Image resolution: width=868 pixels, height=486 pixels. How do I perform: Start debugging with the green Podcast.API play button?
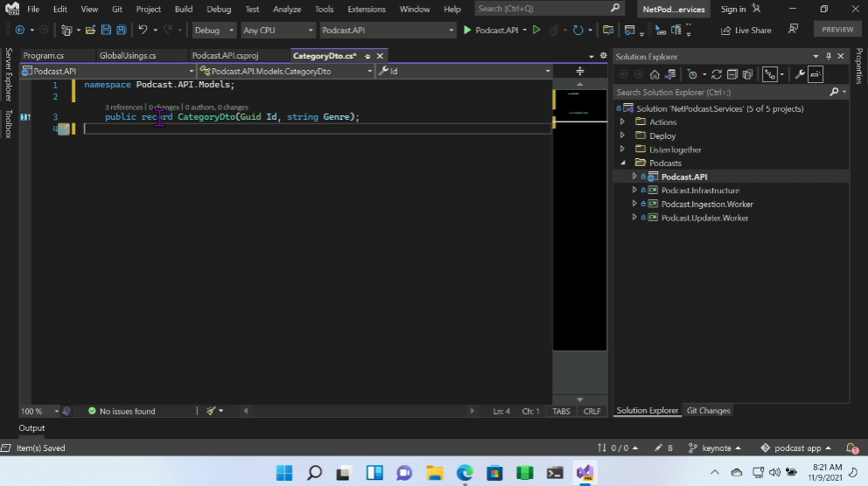point(468,30)
